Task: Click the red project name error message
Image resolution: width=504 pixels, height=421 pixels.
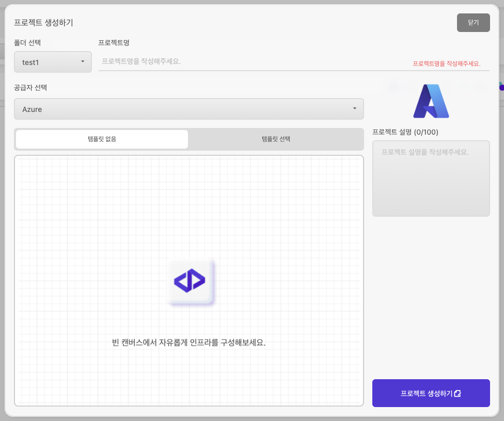Action: click(446, 64)
